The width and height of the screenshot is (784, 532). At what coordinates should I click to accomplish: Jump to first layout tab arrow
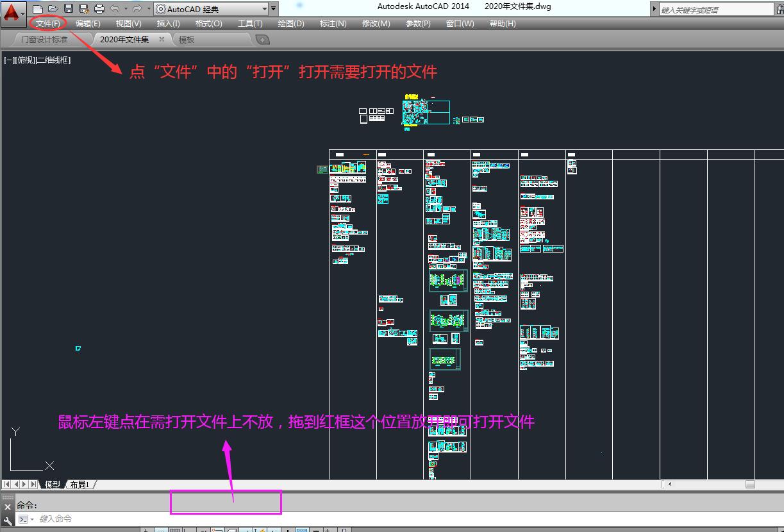coord(8,485)
